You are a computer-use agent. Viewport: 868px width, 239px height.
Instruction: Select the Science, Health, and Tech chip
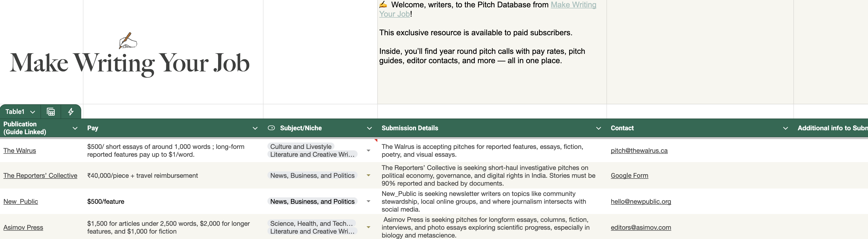pyautogui.click(x=311, y=224)
